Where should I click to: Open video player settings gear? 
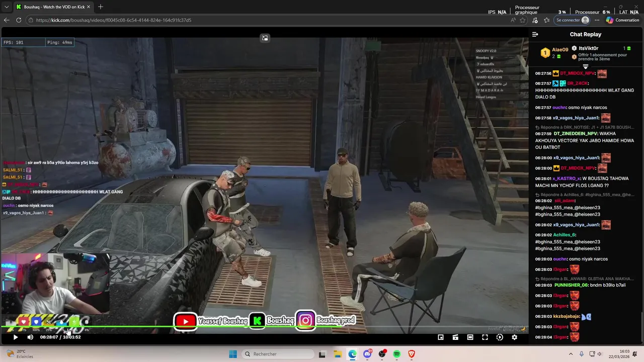tap(514, 337)
